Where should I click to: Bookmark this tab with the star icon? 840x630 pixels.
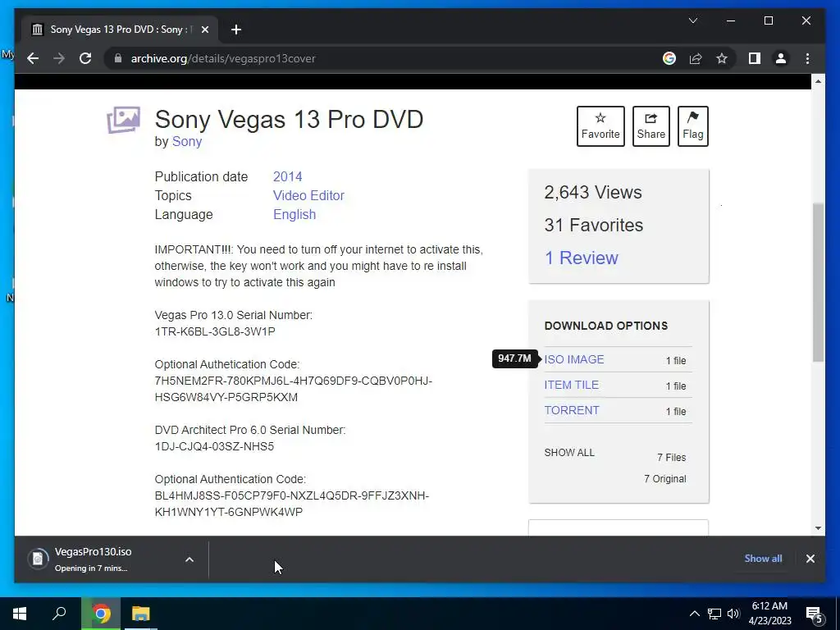(x=722, y=58)
